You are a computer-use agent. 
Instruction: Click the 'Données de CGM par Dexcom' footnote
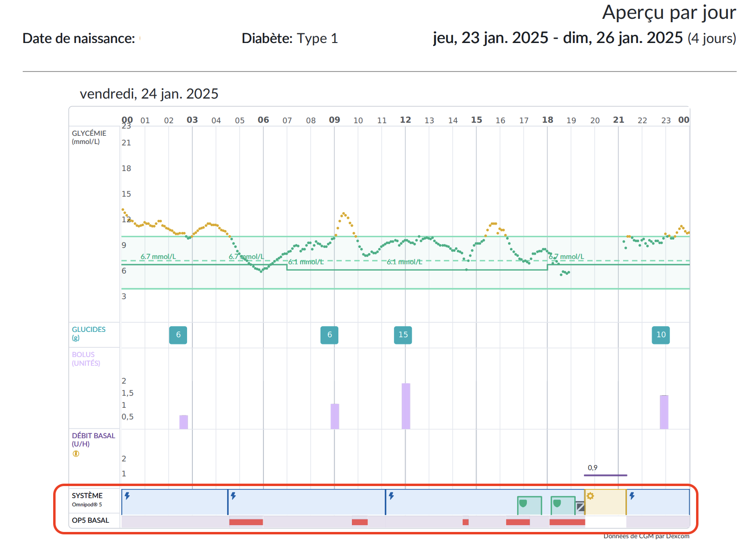click(646, 536)
